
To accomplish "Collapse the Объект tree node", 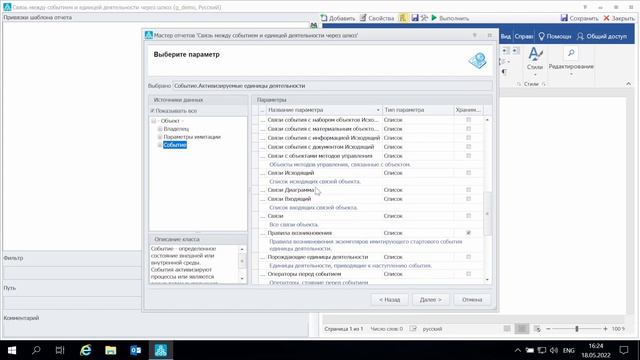I will (153, 121).
